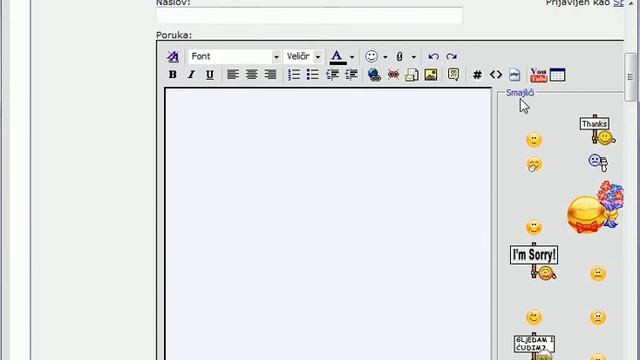
Task: Click the remove formatting icon
Action: 173,56
